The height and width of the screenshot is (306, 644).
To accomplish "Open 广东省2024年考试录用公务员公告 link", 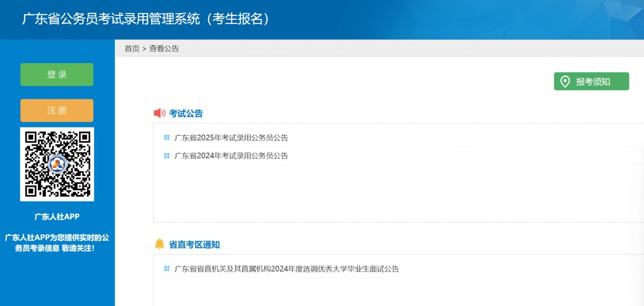I will click(231, 156).
